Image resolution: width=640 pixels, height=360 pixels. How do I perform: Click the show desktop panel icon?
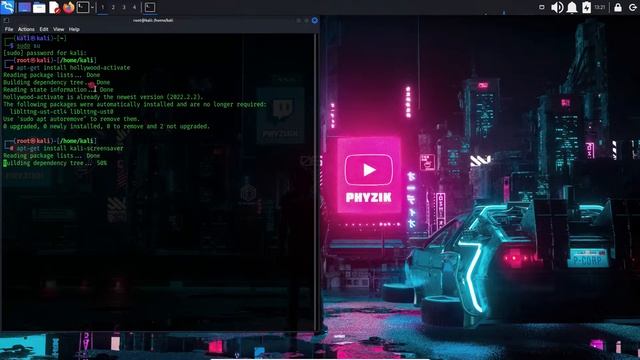tap(24, 7)
